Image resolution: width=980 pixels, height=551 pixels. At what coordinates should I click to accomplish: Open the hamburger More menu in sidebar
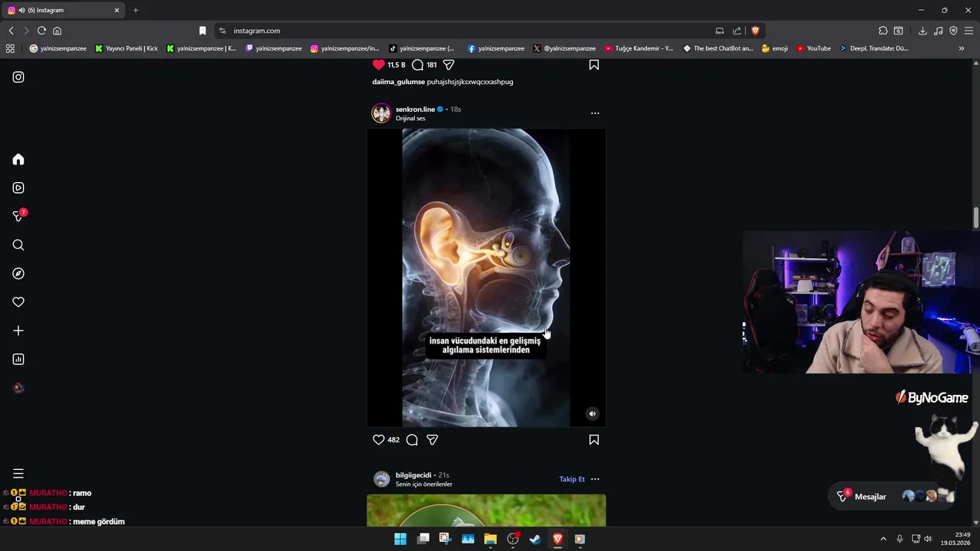[18, 474]
